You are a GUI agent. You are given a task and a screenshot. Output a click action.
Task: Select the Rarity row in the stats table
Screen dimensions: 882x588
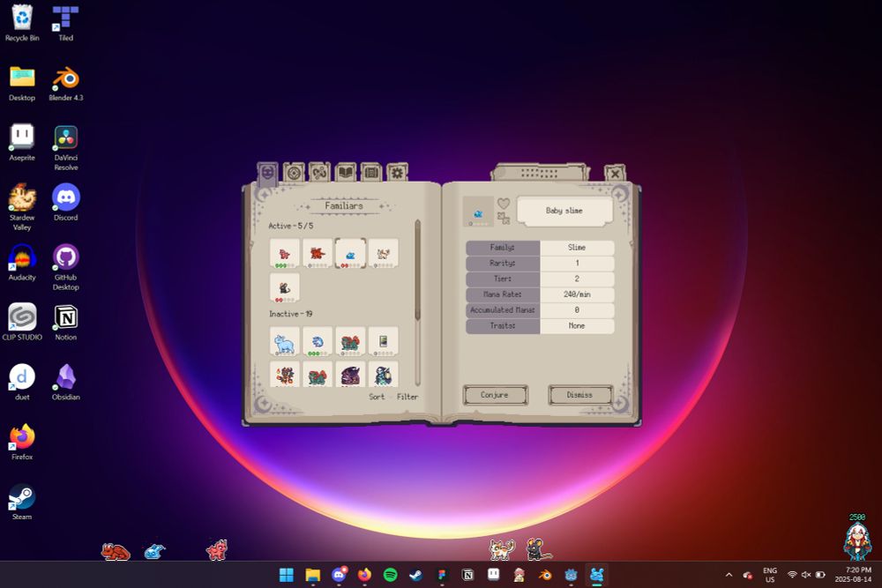coord(503,263)
